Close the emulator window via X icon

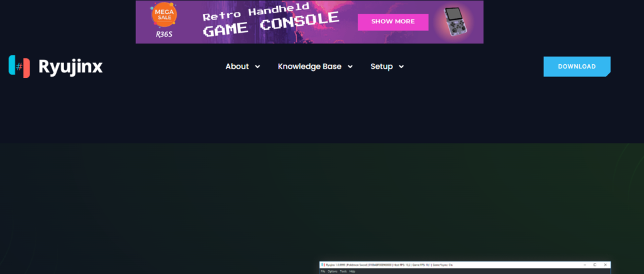(x=605, y=265)
